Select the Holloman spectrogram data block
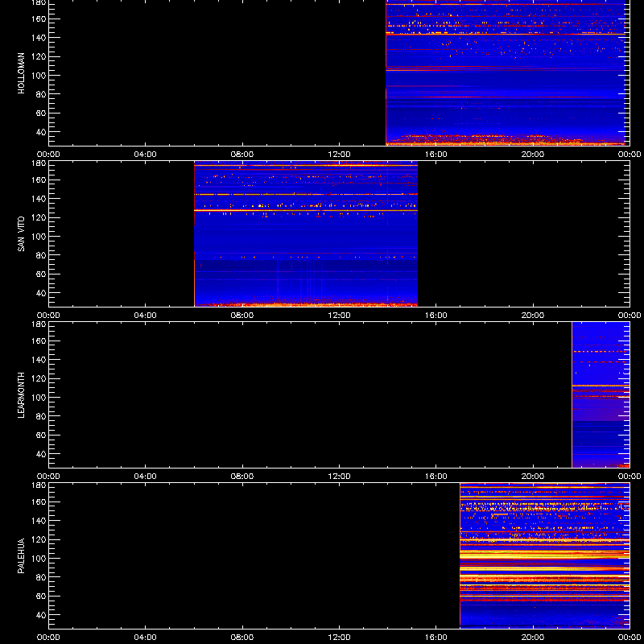Viewport: 644px width, 644px height. [506, 72]
